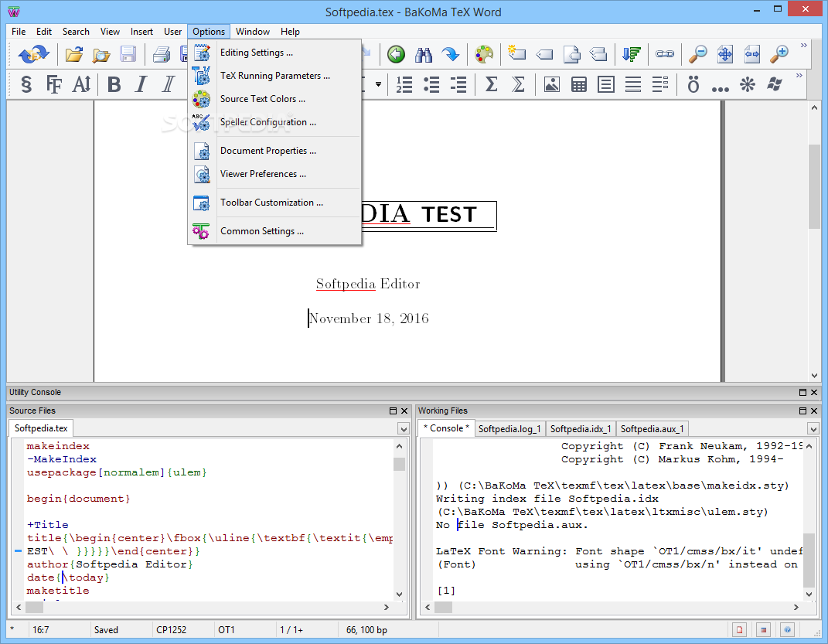Open Viewer Preferences
The height and width of the screenshot is (644, 828).
click(274, 174)
